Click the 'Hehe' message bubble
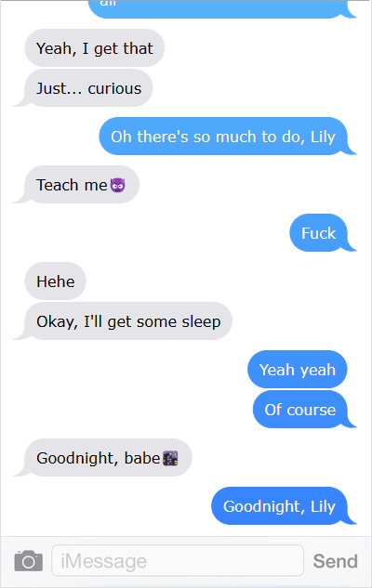Image resolution: width=372 pixels, height=588 pixels. [x=55, y=281]
